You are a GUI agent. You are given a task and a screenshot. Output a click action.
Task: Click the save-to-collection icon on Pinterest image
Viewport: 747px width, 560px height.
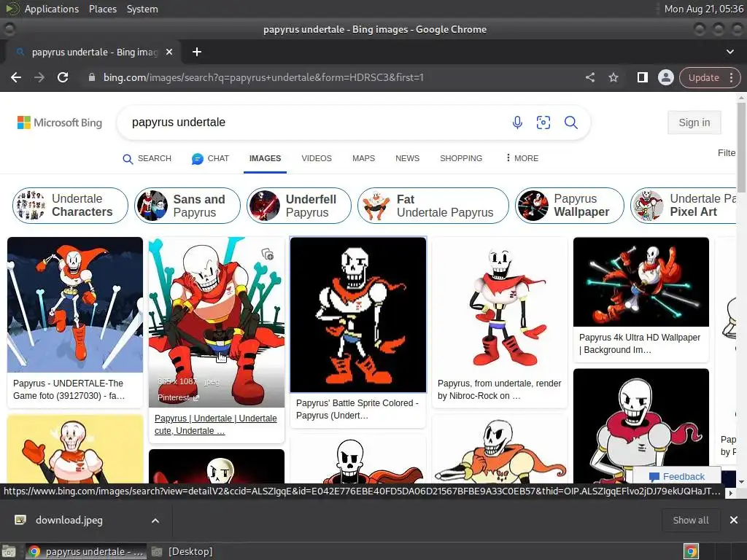[268, 254]
